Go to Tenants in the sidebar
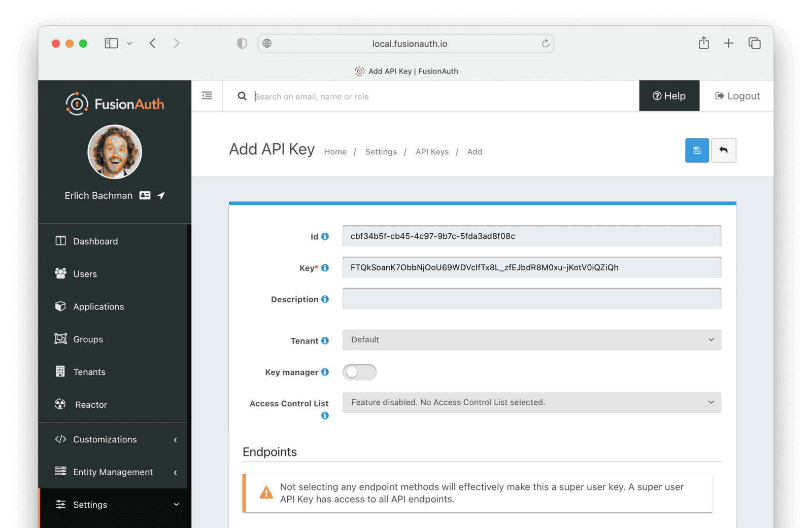The image size is (812, 528). click(89, 372)
